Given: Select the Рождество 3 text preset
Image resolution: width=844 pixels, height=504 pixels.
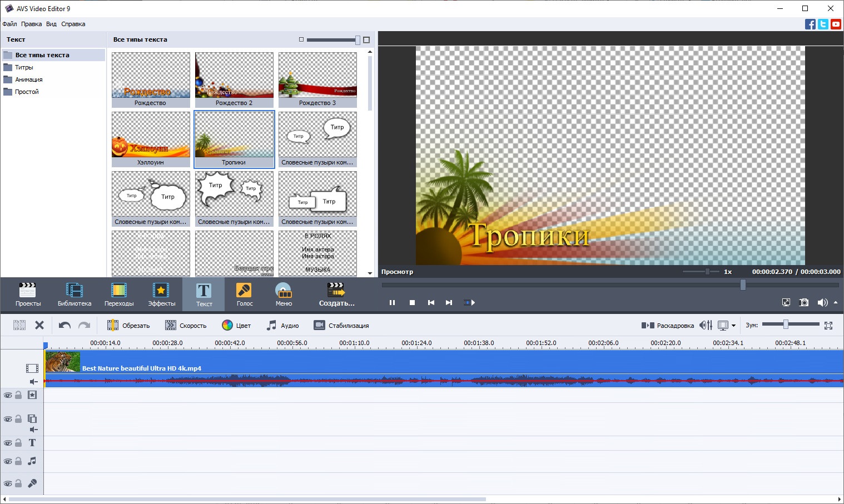Looking at the screenshot, I should [x=317, y=79].
